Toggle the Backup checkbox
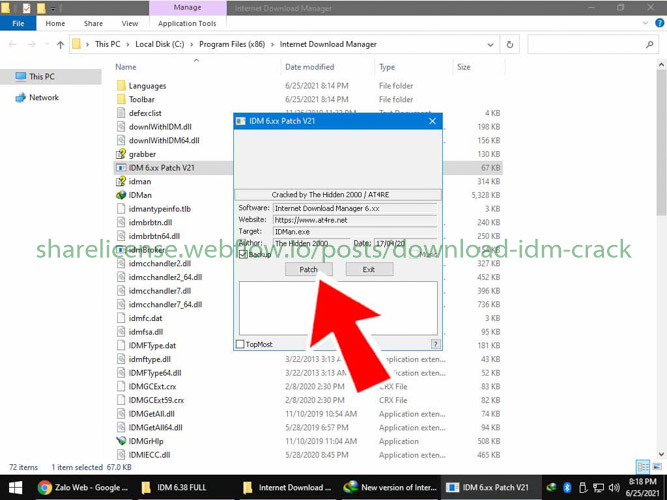This screenshot has height=500, width=667. (x=243, y=254)
